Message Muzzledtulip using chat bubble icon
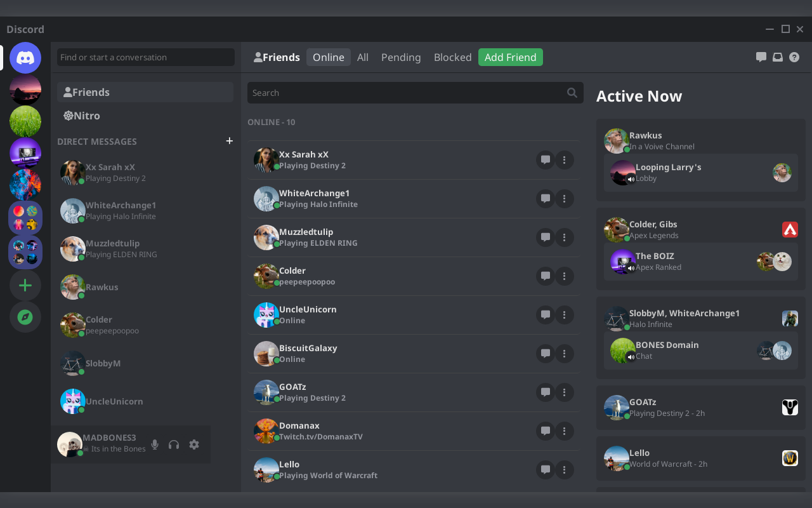Viewport: 812px width, 508px height. 545,237
